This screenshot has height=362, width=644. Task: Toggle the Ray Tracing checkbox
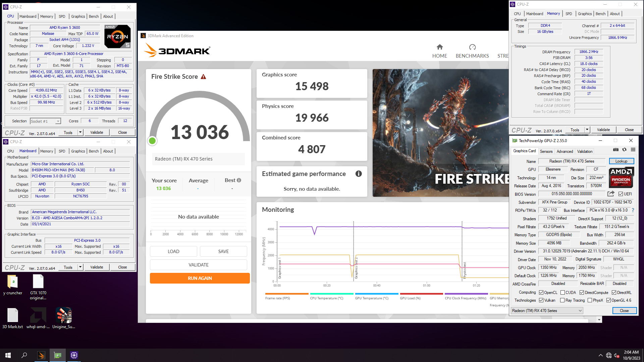pyautogui.click(x=562, y=300)
